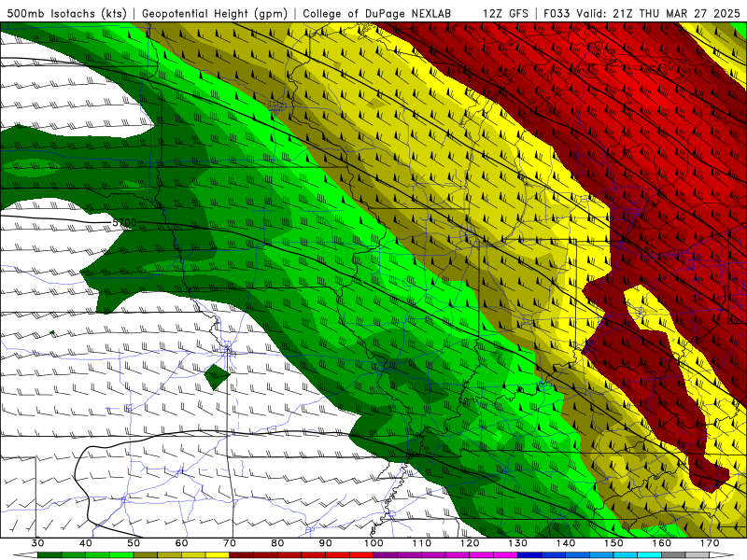Click the '40' label on the color scale
This screenshot has width=747, height=560.
pos(86,543)
